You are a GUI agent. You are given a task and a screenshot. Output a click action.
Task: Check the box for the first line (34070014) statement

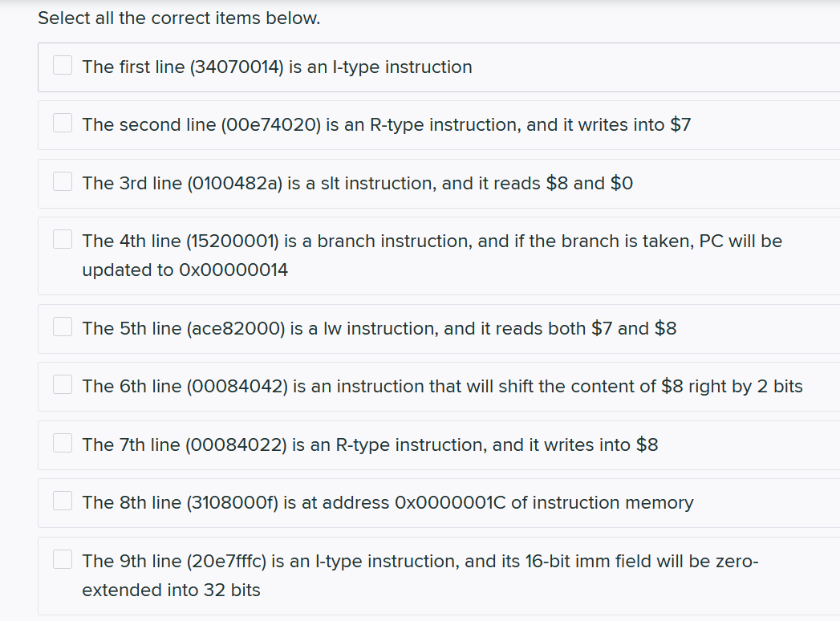coord(62,63)
